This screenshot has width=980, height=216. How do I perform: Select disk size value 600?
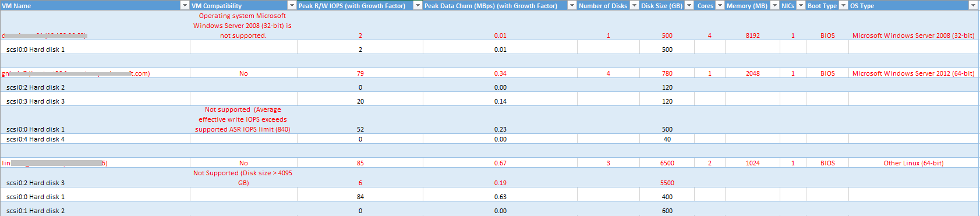667,211
